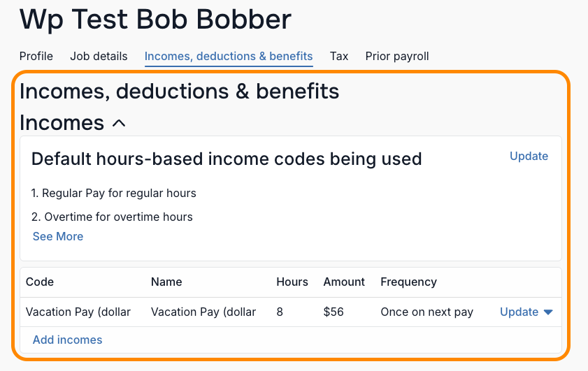The width and height of the screenshot is (588, 371).
Task: Switch to the Profile tab
Action: pos(36,56)
